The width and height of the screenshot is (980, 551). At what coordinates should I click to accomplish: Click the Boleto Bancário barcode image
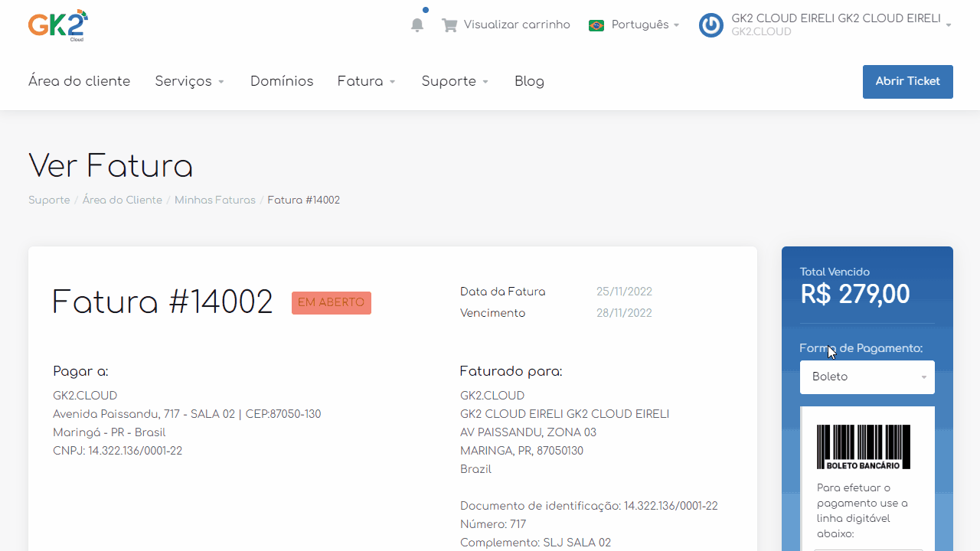[864, 447]
